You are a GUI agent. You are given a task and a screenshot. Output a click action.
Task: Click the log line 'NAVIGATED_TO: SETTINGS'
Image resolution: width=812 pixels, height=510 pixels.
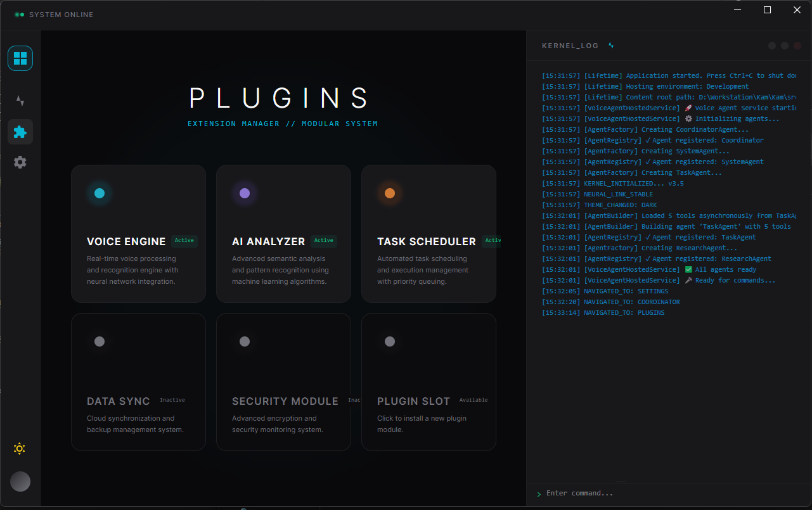coord(605,291)
